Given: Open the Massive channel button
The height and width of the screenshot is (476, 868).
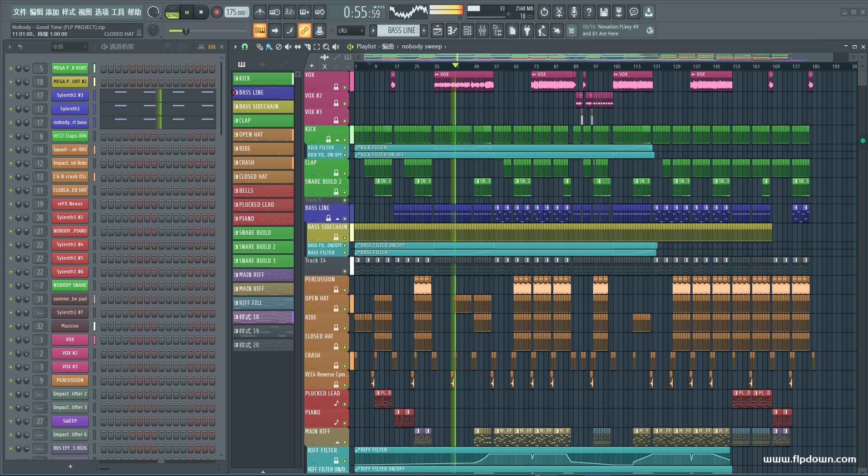Looking at the screenshot, I should (x=70, y=326).
